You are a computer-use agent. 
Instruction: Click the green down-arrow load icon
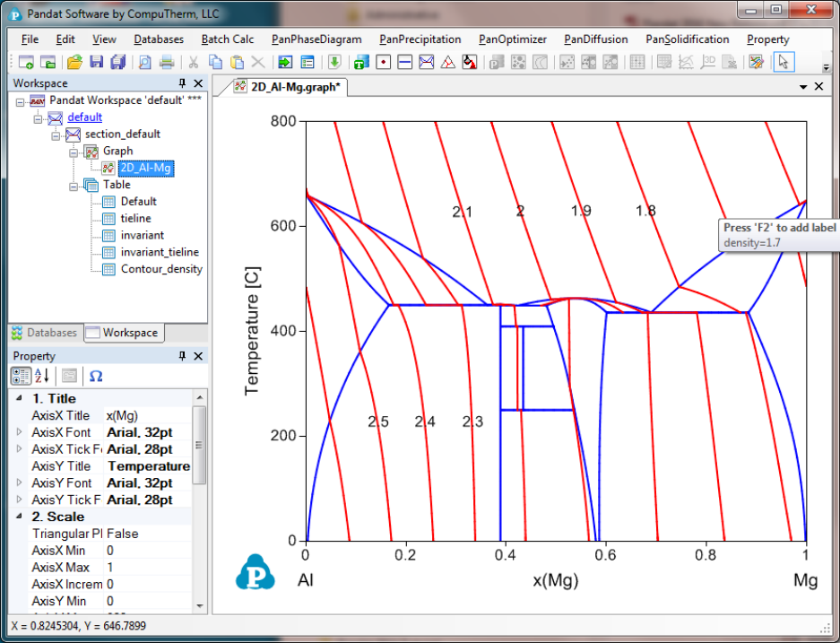[x=334, y=62]
